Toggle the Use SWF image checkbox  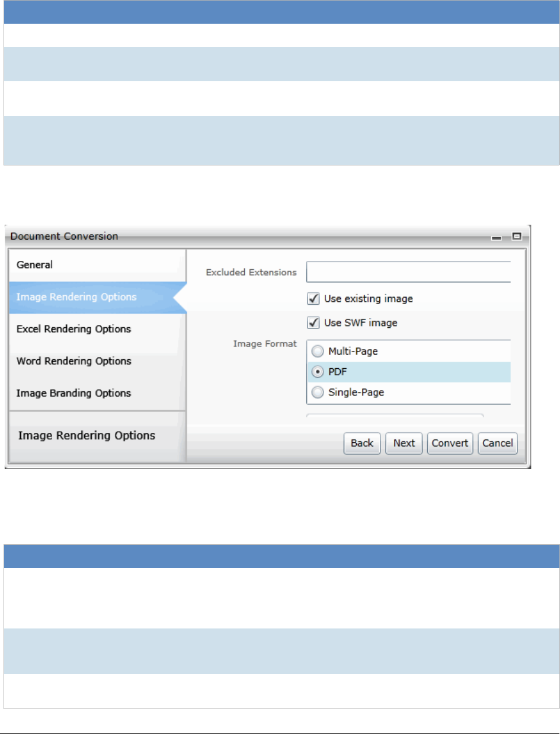tap(314, 323)
